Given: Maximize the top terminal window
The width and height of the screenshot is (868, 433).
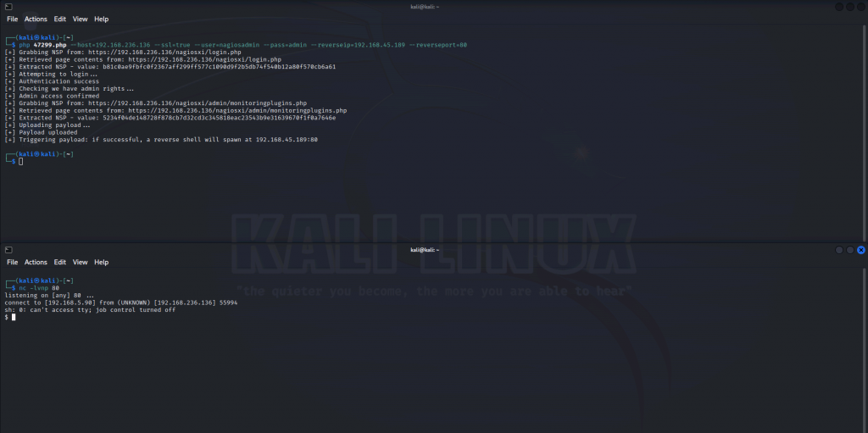Looking at the screenshot, I should point(850,7).
